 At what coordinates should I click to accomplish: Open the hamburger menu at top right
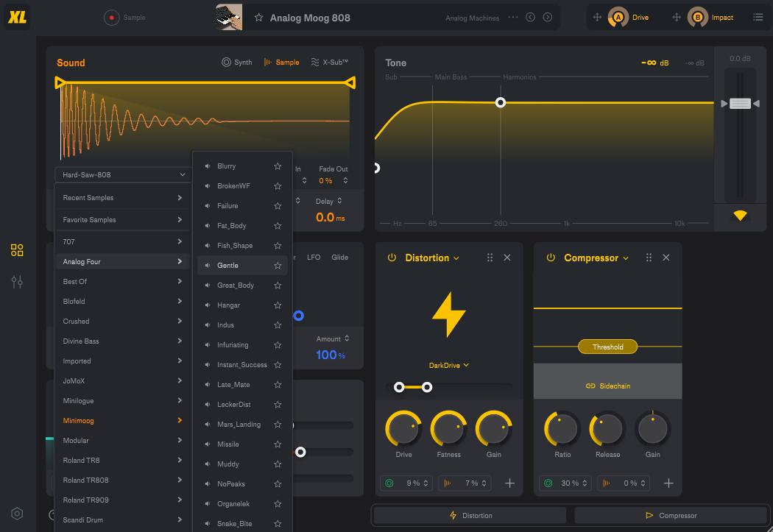(758, 17)
